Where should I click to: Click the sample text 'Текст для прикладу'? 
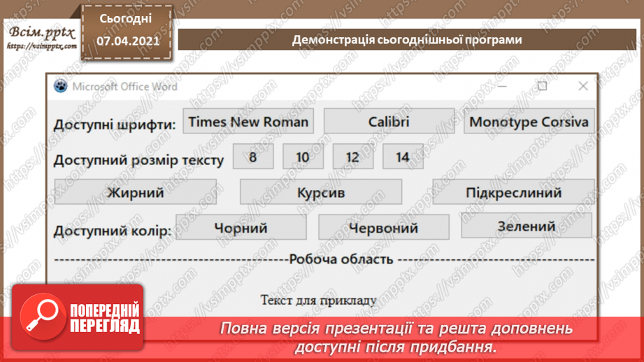click(319, 301)
